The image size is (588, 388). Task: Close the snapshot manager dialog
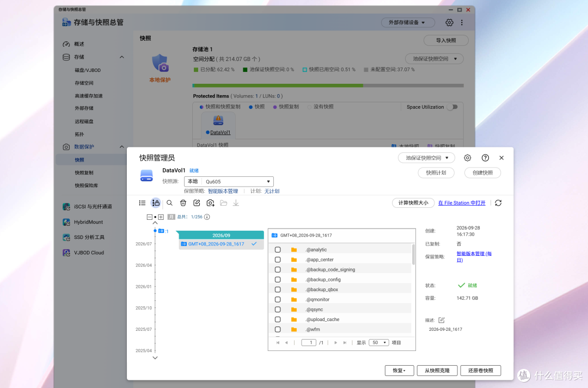501,158
